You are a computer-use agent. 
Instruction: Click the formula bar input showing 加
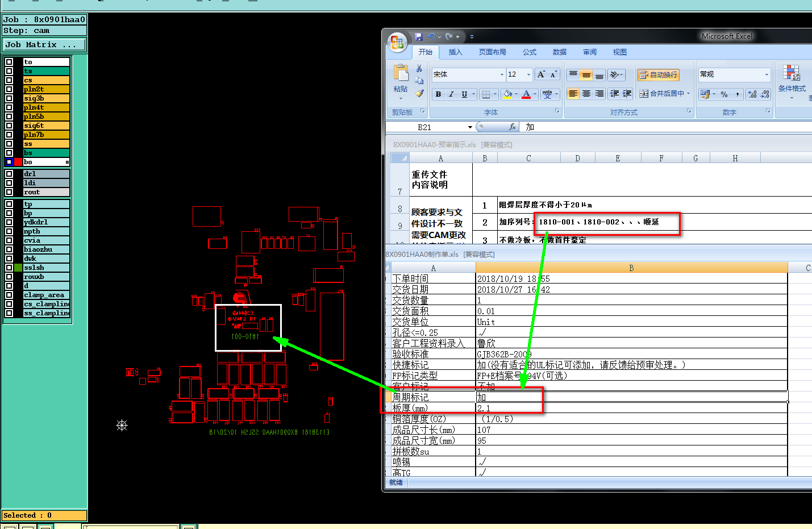coord(666,127)
